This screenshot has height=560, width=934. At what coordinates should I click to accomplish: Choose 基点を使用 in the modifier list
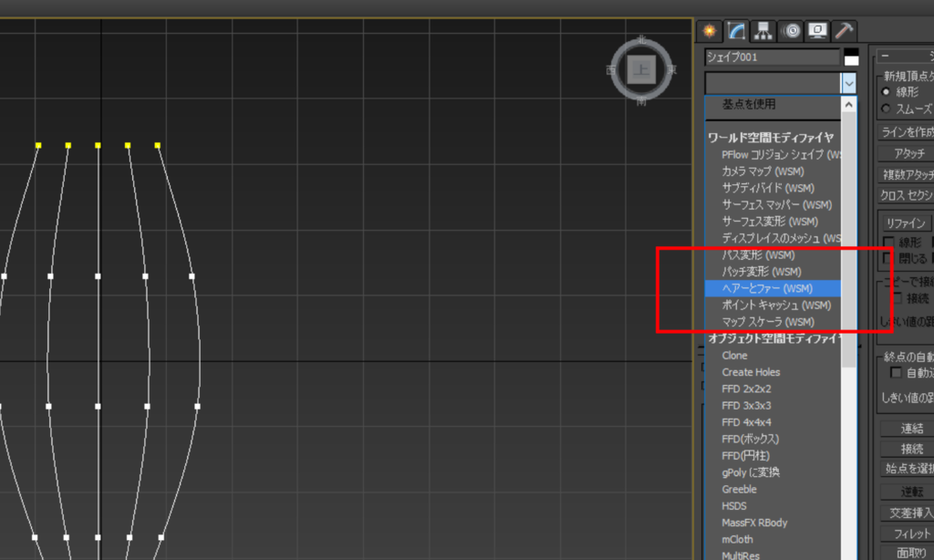click(773, 104)
